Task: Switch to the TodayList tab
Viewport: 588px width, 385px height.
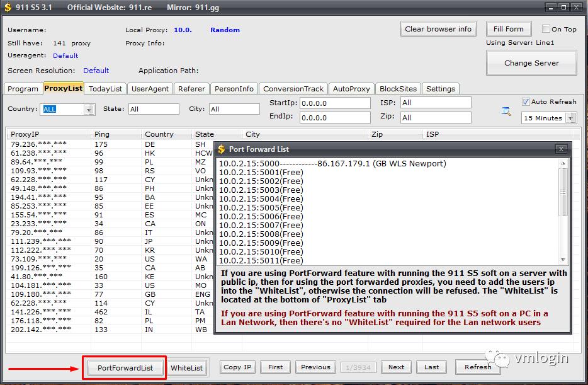Action: (106, 89)
